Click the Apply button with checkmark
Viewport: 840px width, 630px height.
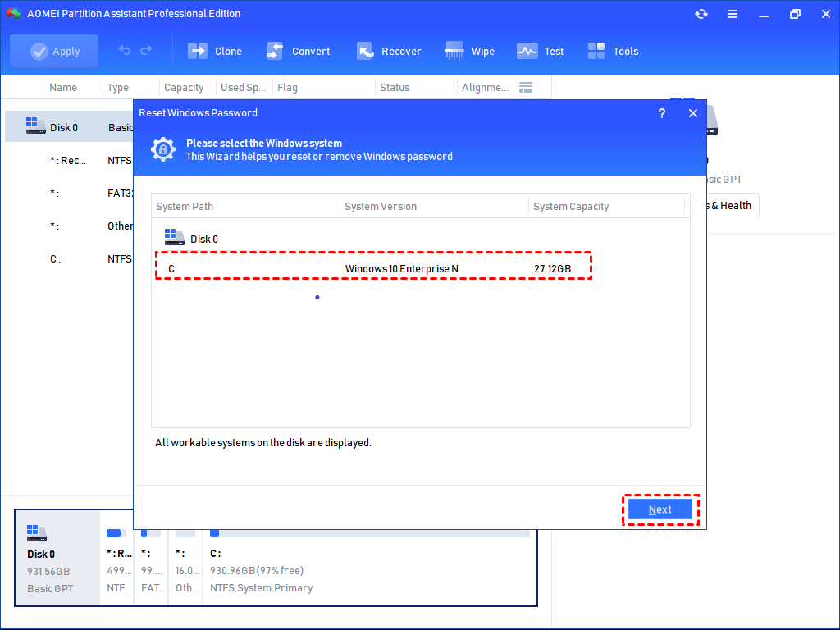pyautogui.click(x=54, y=50)
